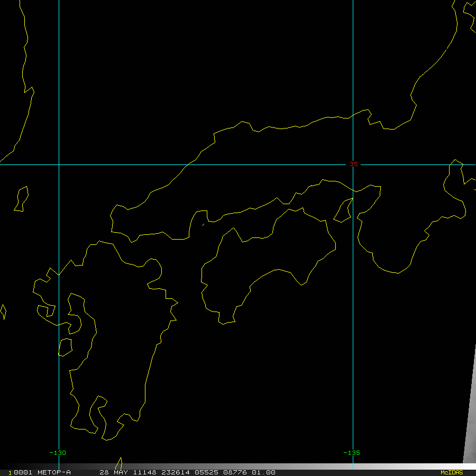Click the small Tsushima island outline left of -130 line
Image resolution: width=476 pixels, height=476 pixels.
[21, 199]
